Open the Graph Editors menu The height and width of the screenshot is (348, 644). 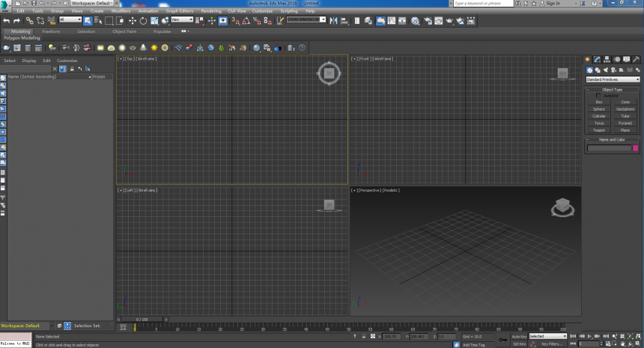(x=180, y=11)
